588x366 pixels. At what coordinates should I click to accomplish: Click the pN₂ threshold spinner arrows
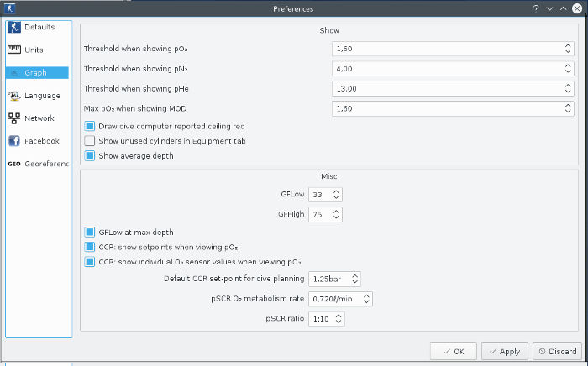coord(568,69)
